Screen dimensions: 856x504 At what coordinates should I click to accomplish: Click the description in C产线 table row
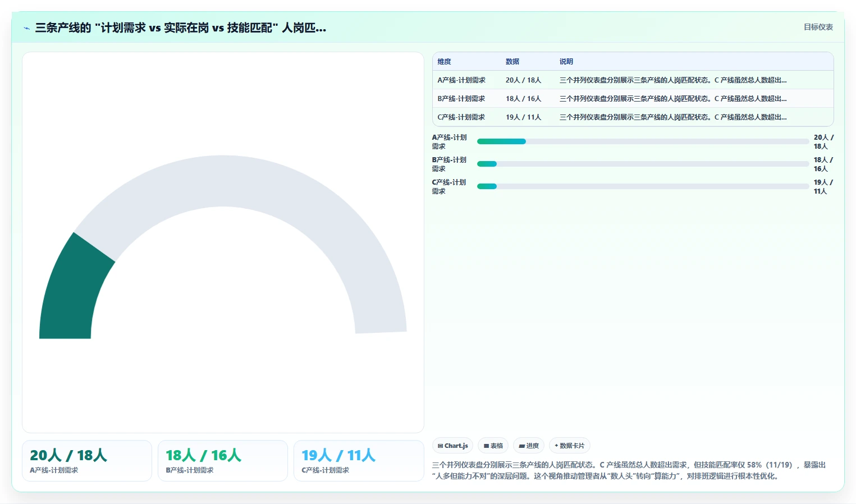coord(673,117)
